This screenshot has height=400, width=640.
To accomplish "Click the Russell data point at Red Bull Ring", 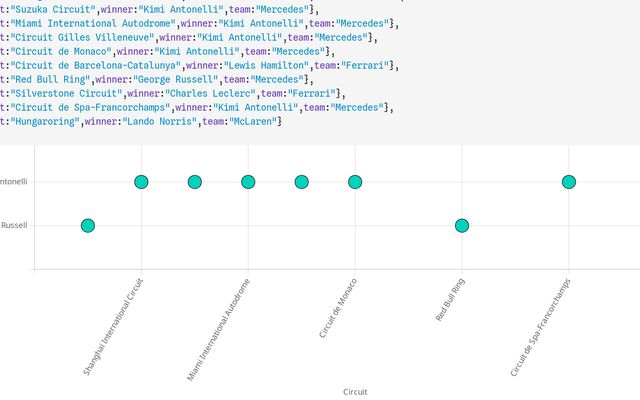I will (x=462, y=225).
